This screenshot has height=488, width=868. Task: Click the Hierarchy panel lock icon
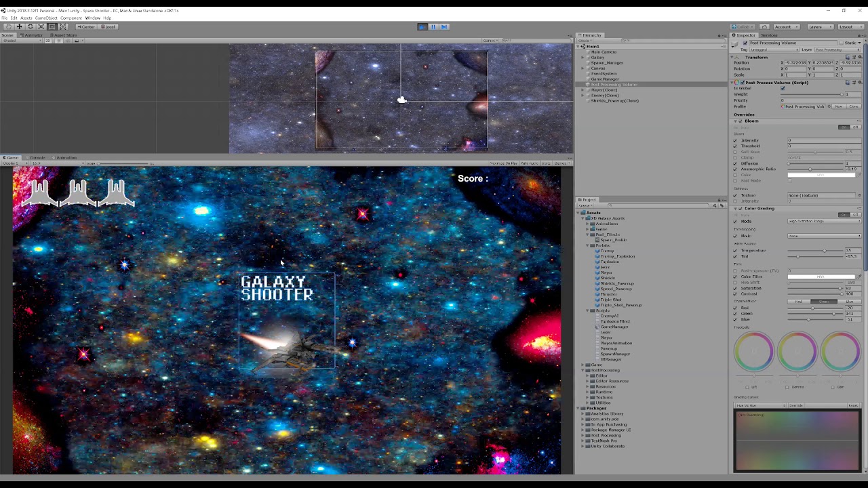pyautogui.click(x=719, y=35)
